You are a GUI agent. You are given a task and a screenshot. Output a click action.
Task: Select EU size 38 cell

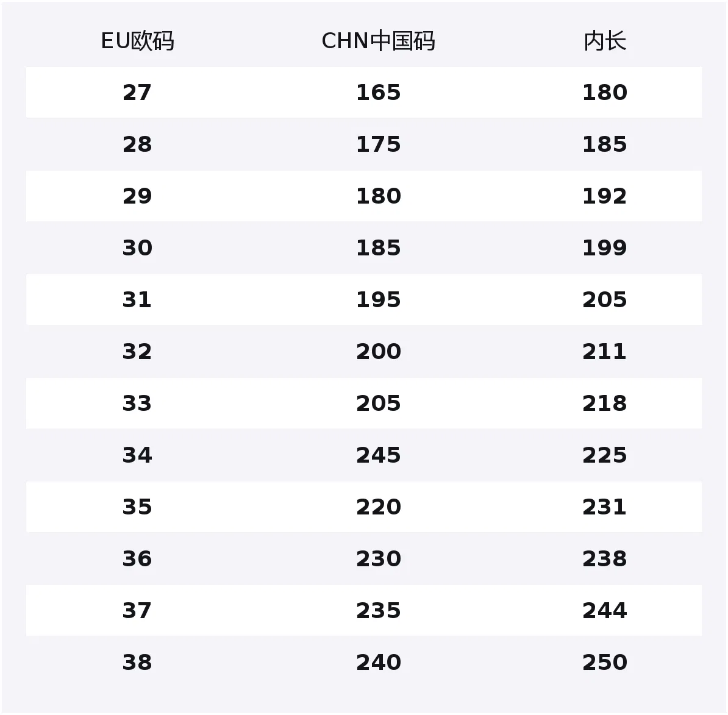tap(137, 662)
